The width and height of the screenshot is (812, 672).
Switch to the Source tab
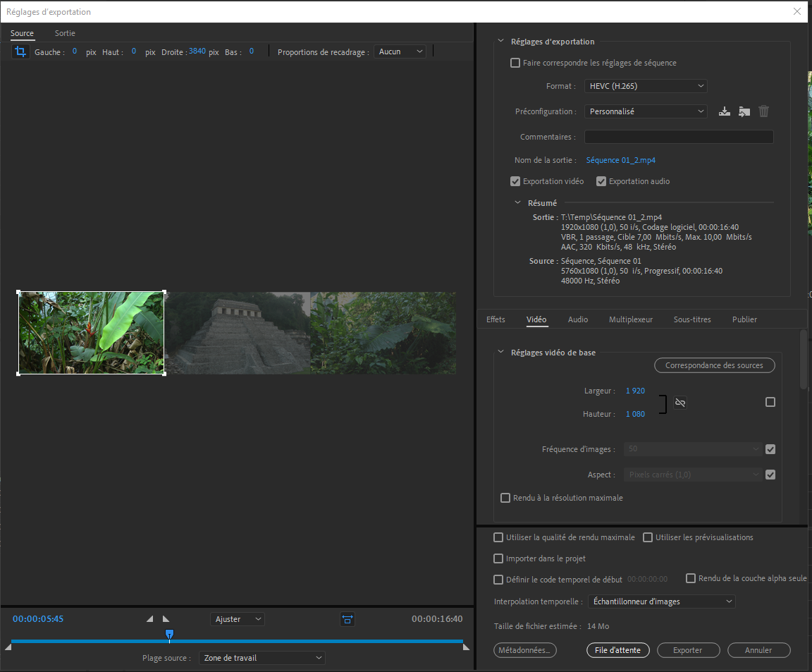(x=23, y=33)
